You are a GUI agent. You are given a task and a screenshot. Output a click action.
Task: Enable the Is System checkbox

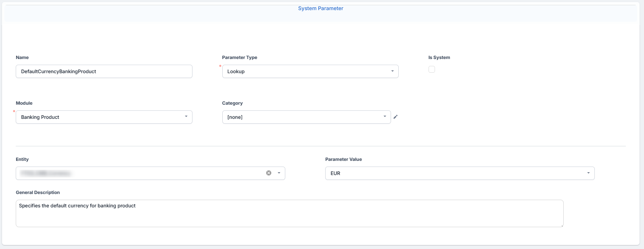click(432, 70)
